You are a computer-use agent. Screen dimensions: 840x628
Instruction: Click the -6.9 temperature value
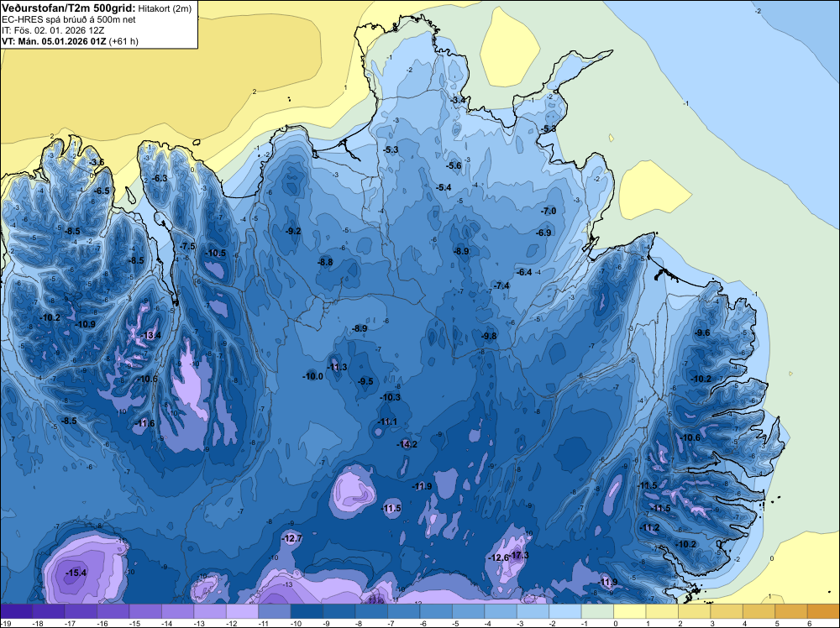(x=543, y=233)
